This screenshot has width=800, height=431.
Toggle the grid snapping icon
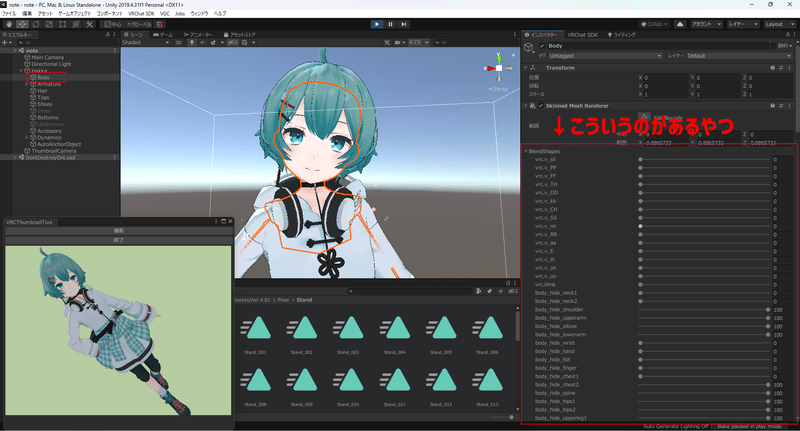click(x=160, y=24)
